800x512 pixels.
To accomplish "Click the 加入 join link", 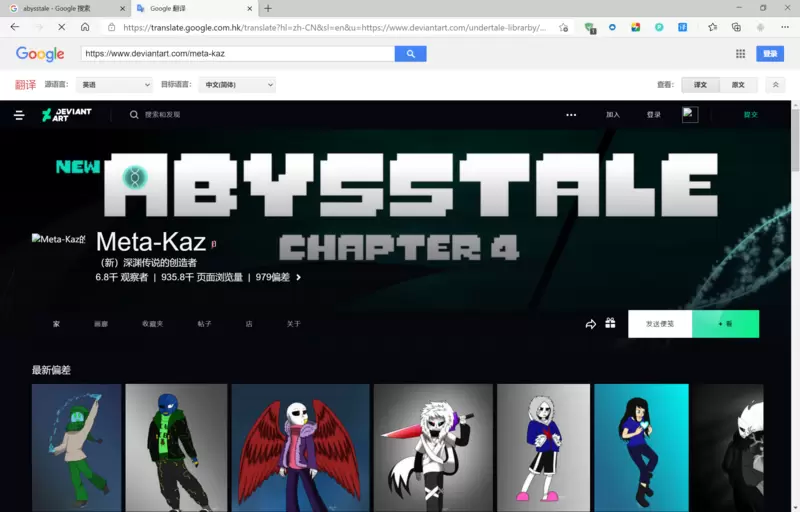I will (613, 115).
